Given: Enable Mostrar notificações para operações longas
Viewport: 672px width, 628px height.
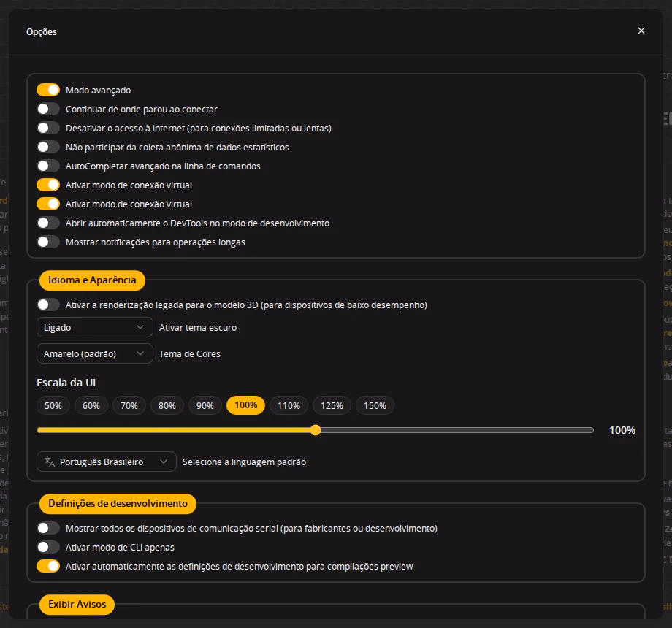Looking at the screenshot, I should point(48,242).
